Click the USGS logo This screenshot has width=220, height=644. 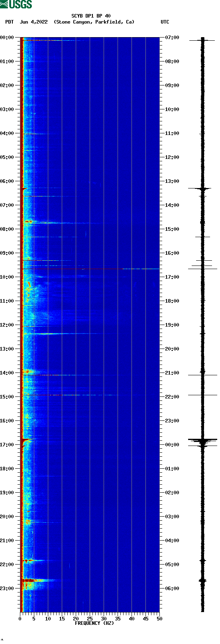pyautogui.click(x=16, y=4)
